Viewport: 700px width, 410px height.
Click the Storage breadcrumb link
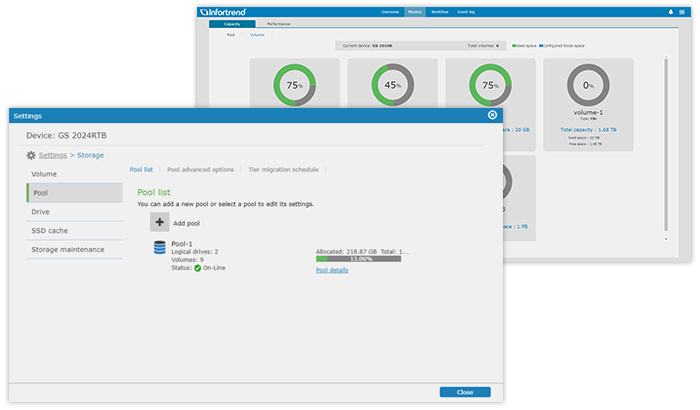[x=91, y=155]
